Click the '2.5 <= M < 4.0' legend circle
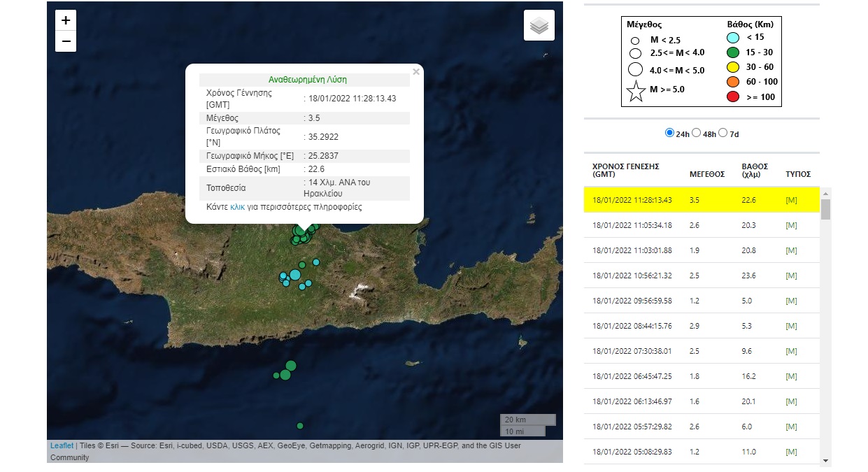868x472 pixels. pos(635,54)
